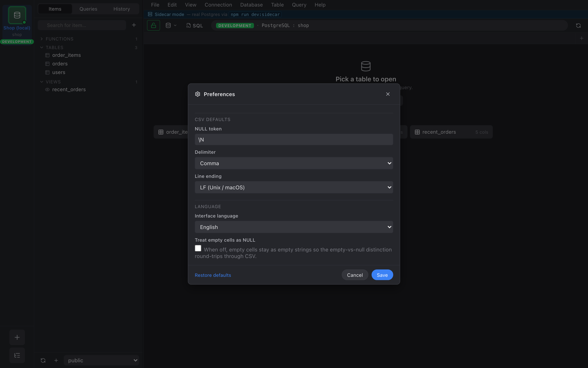Screen dimensions: 588x368
Task: Open the recent_orders card table icon
Action: 417,132
